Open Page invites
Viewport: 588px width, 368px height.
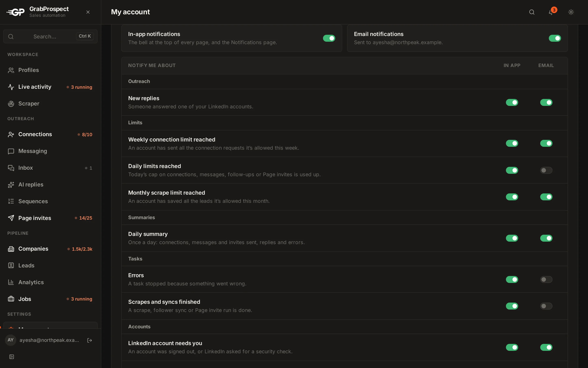50,218
